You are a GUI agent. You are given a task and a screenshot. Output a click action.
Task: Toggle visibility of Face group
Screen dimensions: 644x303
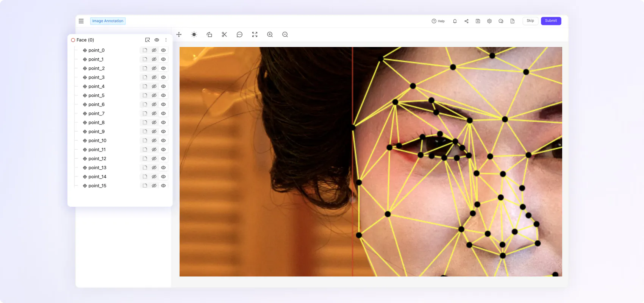click(156, 40)
